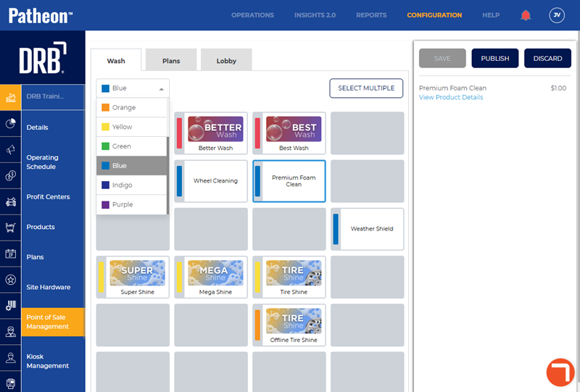Select the Weather Shield product tile

coord(368,229)
